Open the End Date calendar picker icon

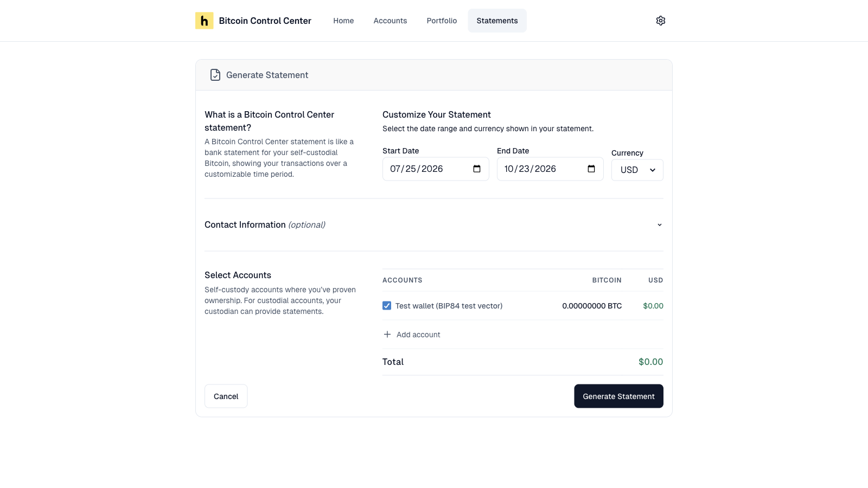point(591,169)
